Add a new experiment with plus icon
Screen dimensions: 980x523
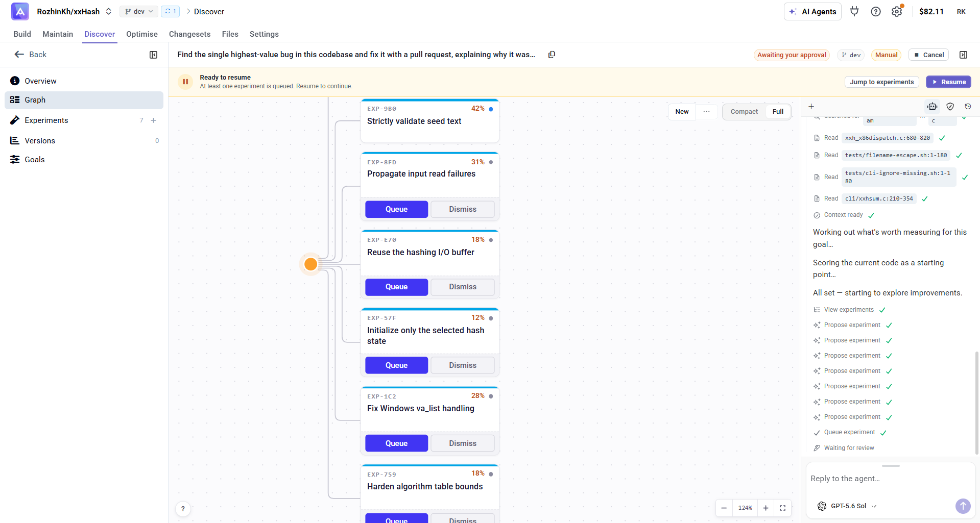coord(153,120)
